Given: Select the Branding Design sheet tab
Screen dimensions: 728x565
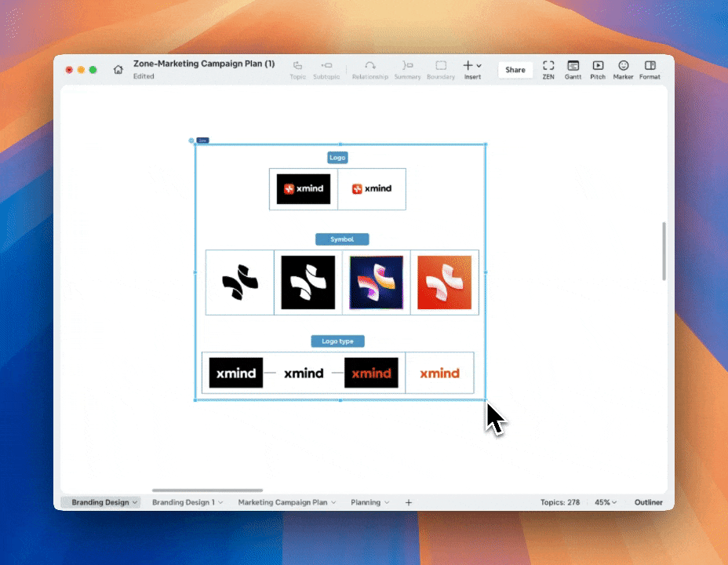Looking at the screenshot, I should (100, 502).
